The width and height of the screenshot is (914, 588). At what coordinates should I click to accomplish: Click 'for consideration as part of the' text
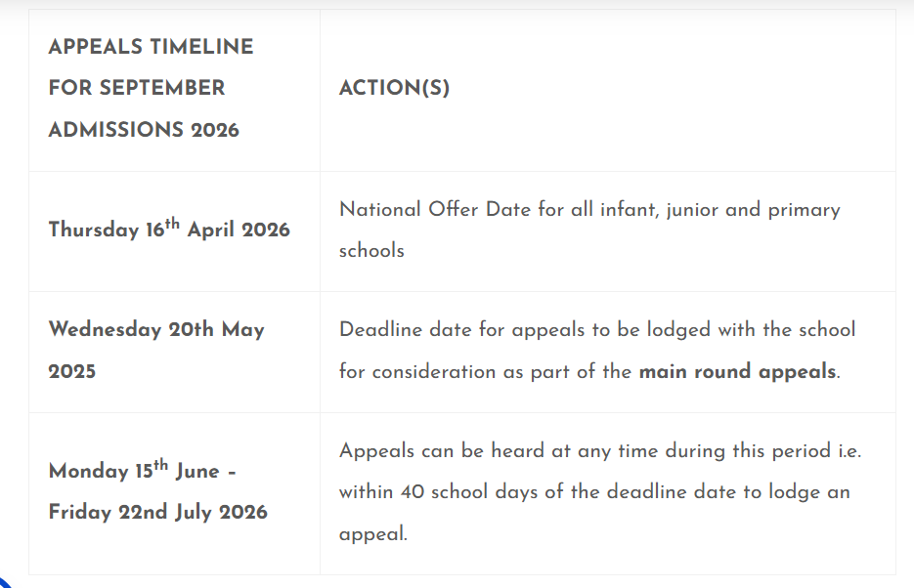(x=486, y=371)
